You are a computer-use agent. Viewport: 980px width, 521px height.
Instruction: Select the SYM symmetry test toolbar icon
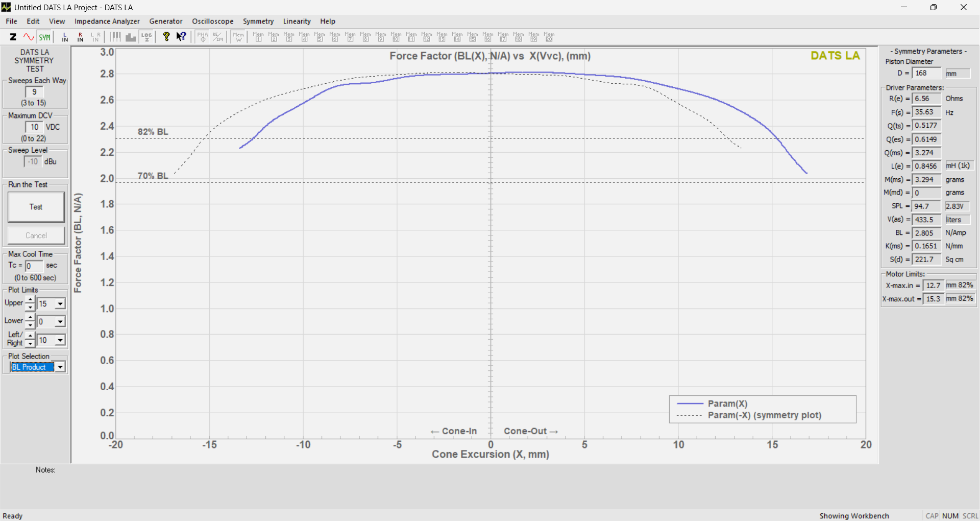(x=45, y=37)
